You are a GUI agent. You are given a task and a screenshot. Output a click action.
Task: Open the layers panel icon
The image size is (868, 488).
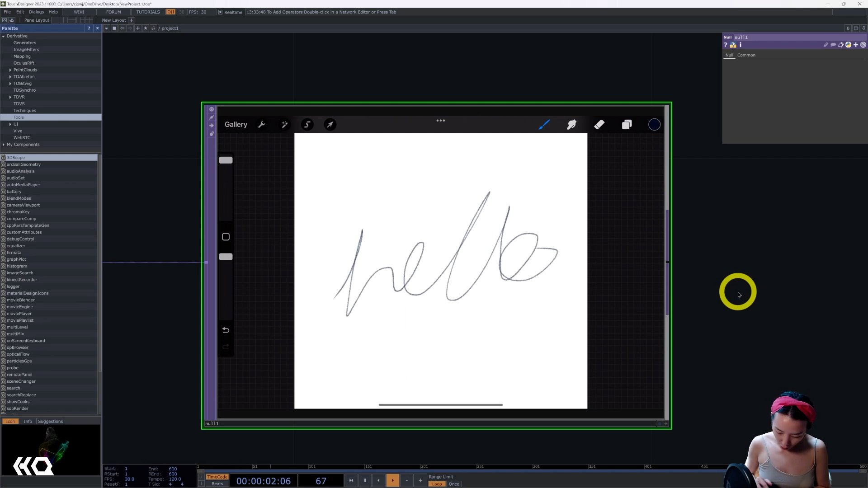(627, 125)
